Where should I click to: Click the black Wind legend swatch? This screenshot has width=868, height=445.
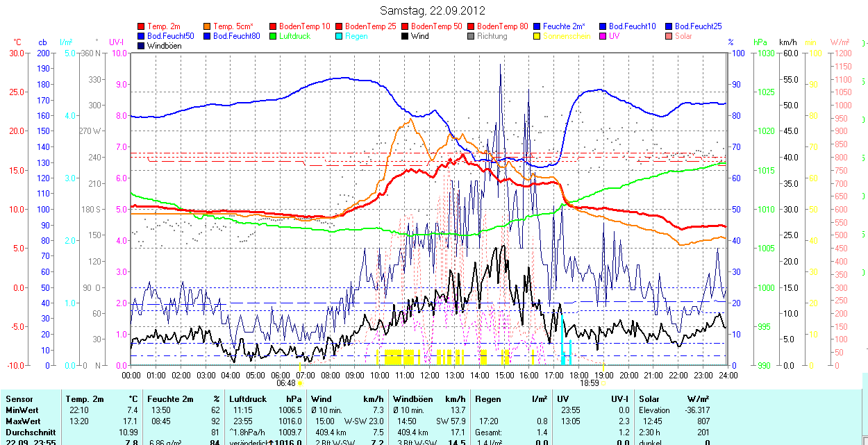405,36
